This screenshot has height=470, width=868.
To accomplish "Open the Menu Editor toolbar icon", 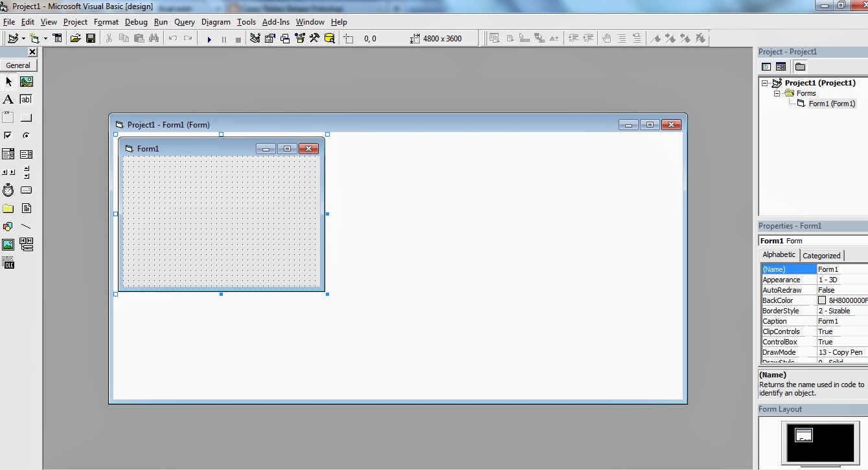I will (57, 39).
